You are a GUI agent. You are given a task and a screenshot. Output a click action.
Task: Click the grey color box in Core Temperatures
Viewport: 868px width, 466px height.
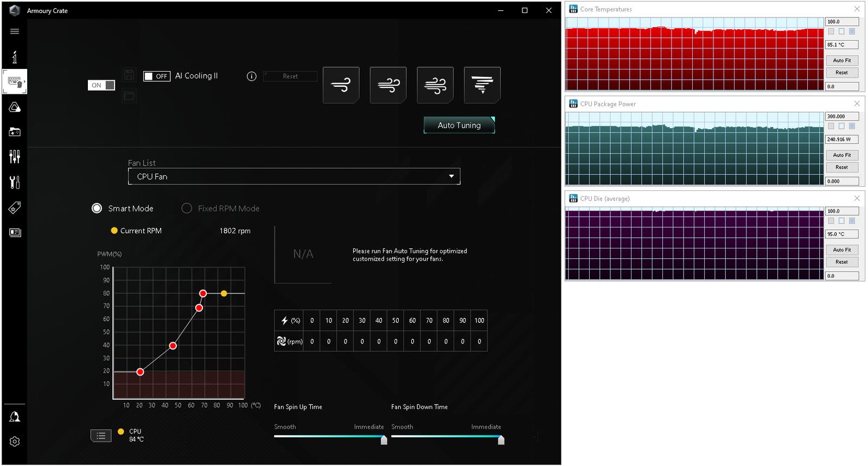point(831,31)
